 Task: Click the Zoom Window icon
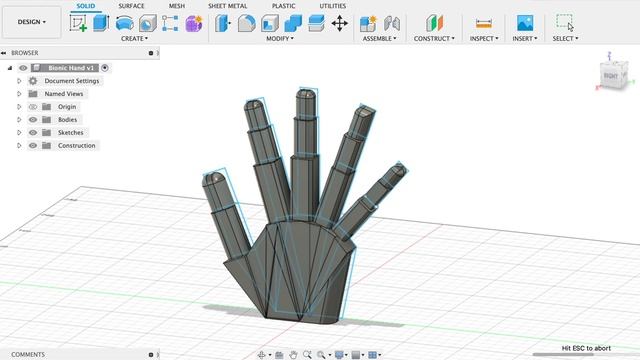pyautogui.click(x=321, y=355)
